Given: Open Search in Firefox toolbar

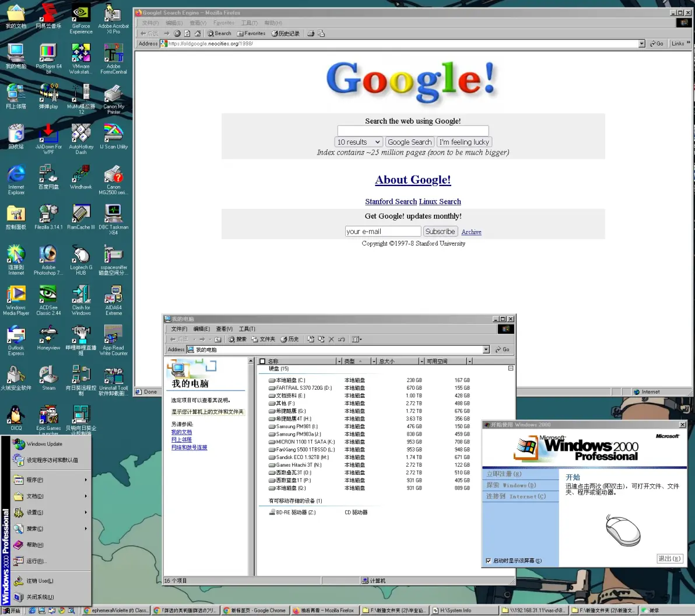Looking at the screenshot, I should 219,33.
